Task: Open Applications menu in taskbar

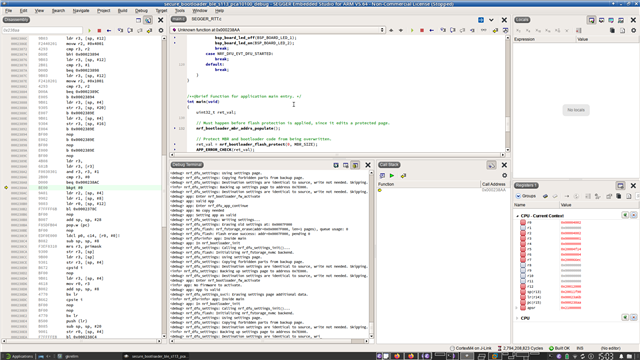Action: 18,356
